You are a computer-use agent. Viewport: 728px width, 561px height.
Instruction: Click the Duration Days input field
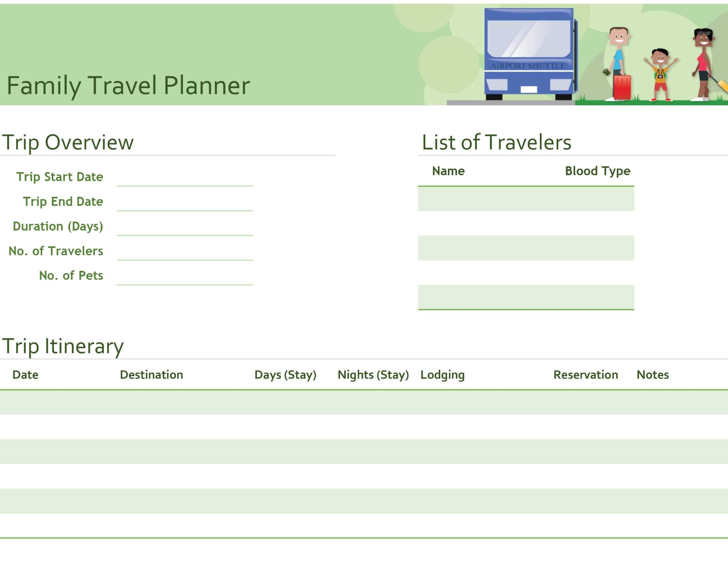[x=183, y=226]
